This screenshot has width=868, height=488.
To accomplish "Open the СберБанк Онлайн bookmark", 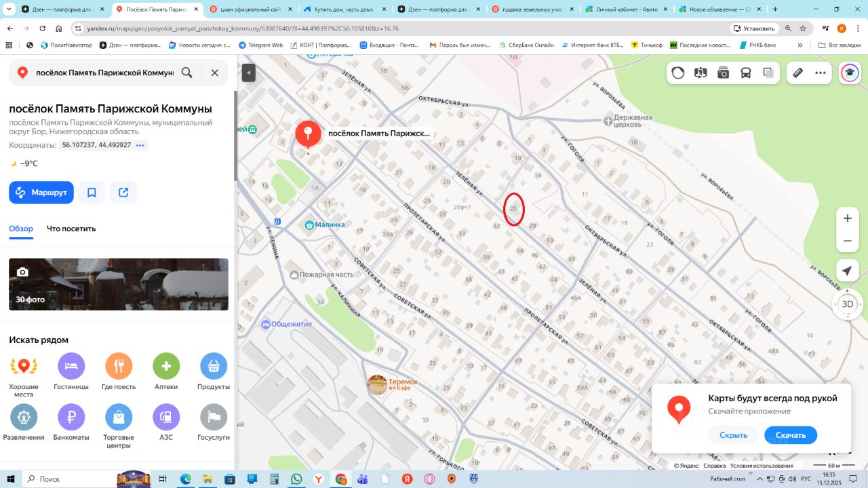I will tap(526, 45).
